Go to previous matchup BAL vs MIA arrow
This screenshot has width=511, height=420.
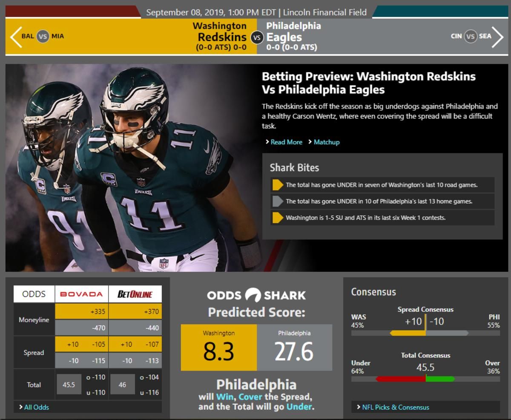tap(16, 36)
